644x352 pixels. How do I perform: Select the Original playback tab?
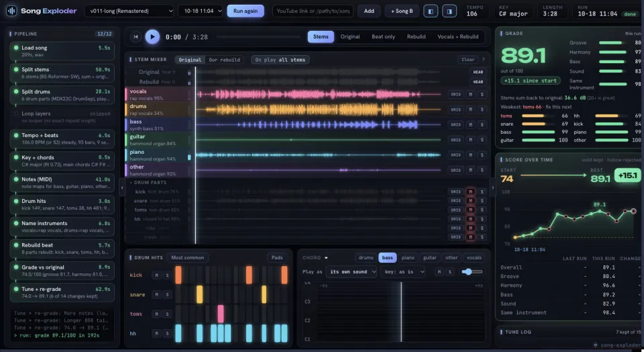click(350, 37)
